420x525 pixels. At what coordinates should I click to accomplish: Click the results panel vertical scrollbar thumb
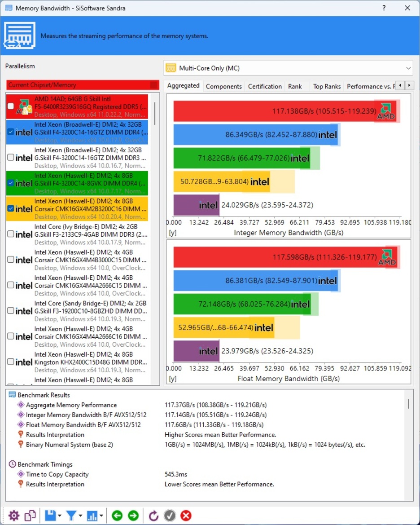point(408,403)
